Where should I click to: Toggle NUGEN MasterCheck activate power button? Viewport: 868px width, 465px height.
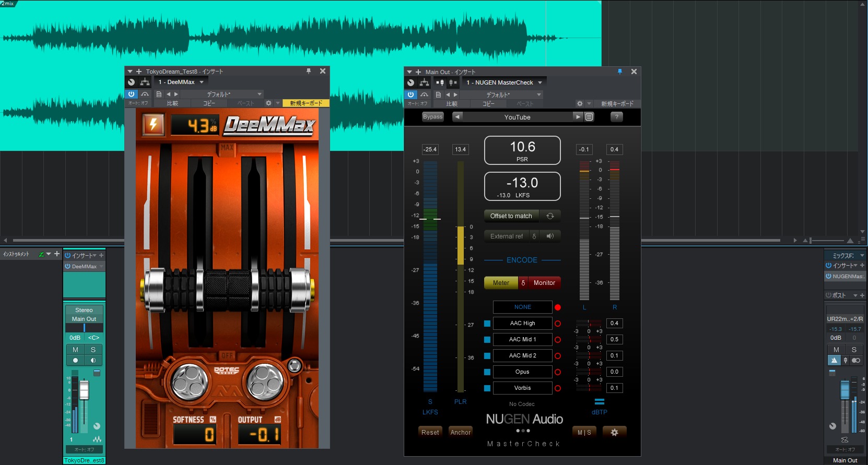pos(411,95)
